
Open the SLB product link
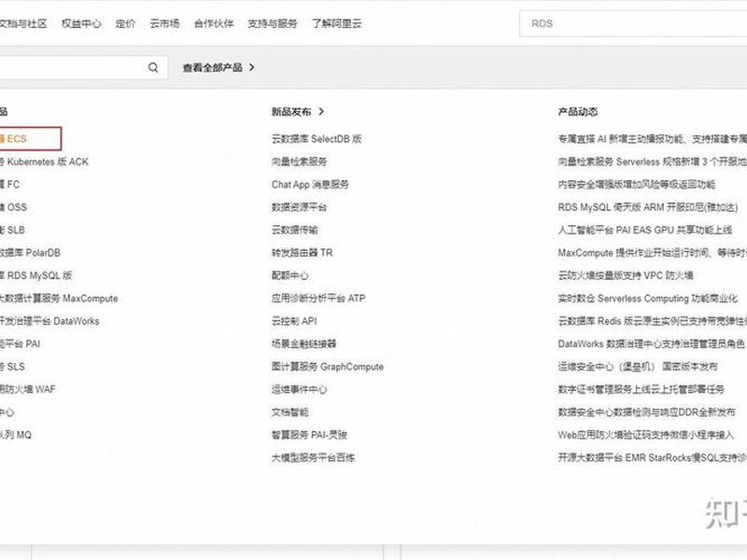tap(12, 230)
